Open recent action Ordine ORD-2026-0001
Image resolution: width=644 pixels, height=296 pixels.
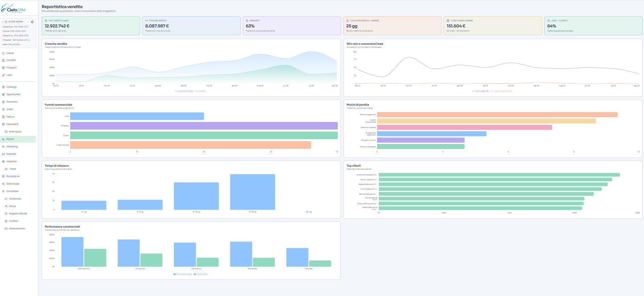pos(14,31)
